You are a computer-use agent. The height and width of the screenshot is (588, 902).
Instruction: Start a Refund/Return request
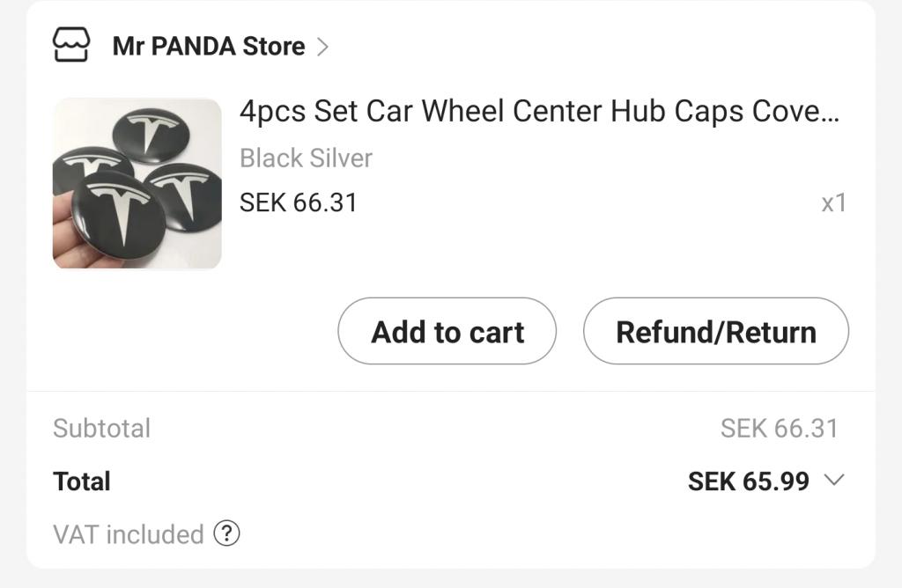click(x=715, y=331)
